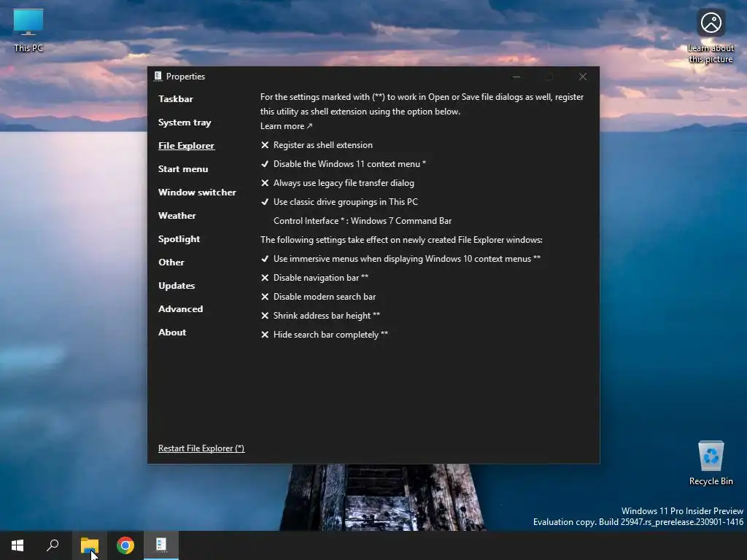
Task: Launch File Explorer from taskbar
Action: 90,545
